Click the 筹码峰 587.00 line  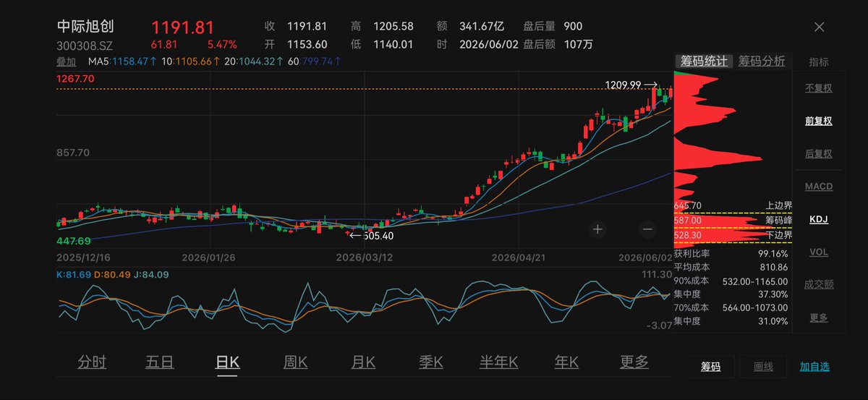(733, 220)
